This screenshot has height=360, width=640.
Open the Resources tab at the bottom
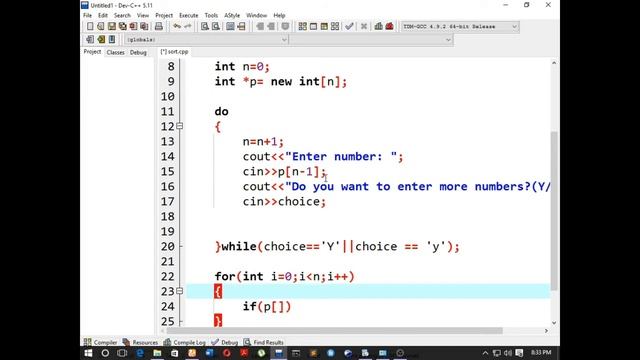point(140,342)
